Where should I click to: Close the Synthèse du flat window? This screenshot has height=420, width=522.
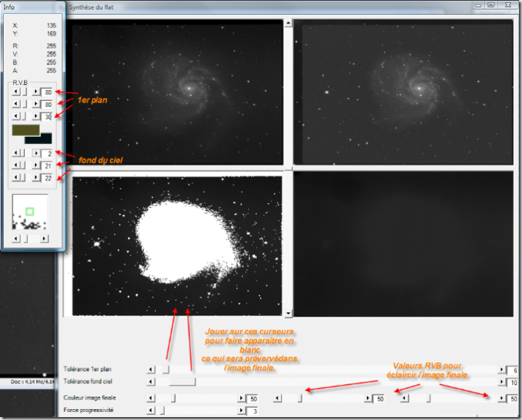(508, 5)
